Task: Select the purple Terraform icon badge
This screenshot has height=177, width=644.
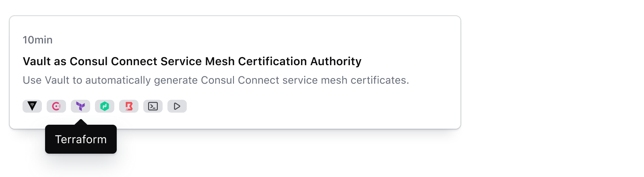Action: tap(80, 106)
